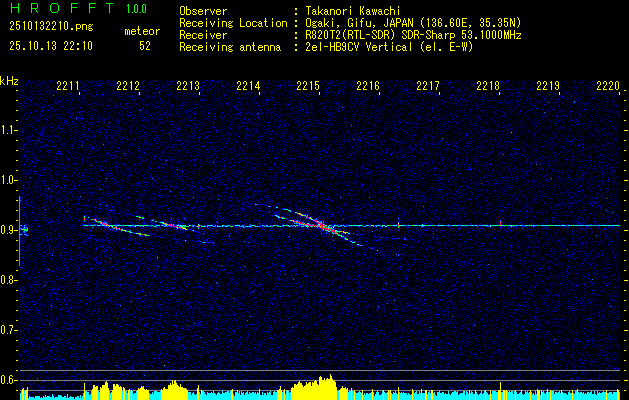Click the 1.1 kHz frequency label
The image size is (629, 400).
tap(8, 130)
